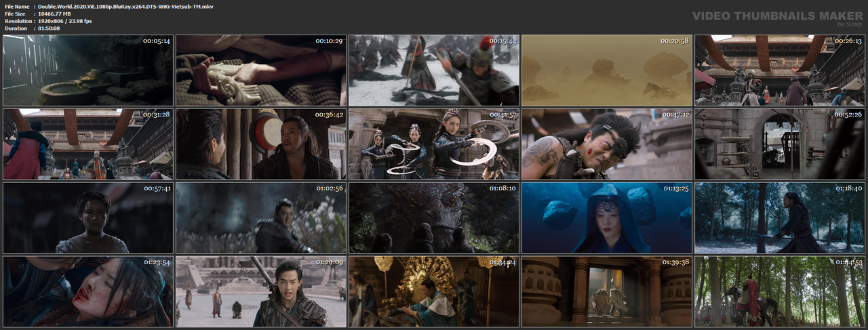Click the "File Size" label
The image size is (868, 330).
[x=14, y=14]
